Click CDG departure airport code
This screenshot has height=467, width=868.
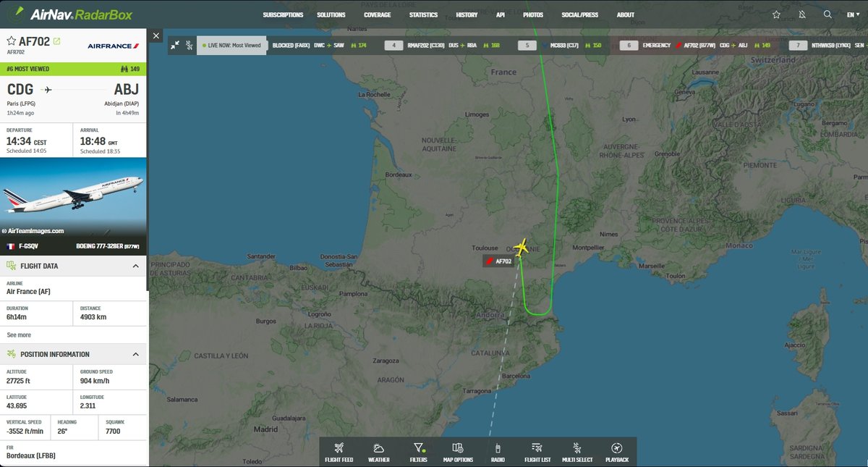[x=21, y=90]
